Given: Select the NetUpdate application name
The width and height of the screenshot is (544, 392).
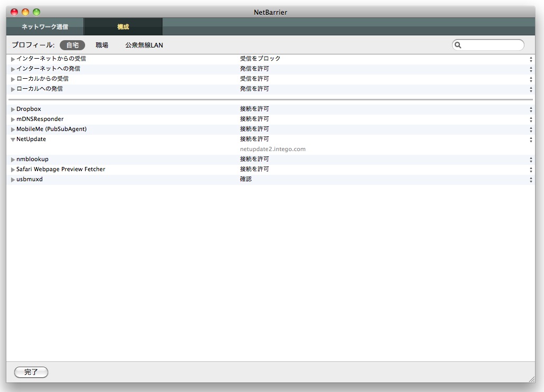Looking at the screenshot, I should pos(31,139).
